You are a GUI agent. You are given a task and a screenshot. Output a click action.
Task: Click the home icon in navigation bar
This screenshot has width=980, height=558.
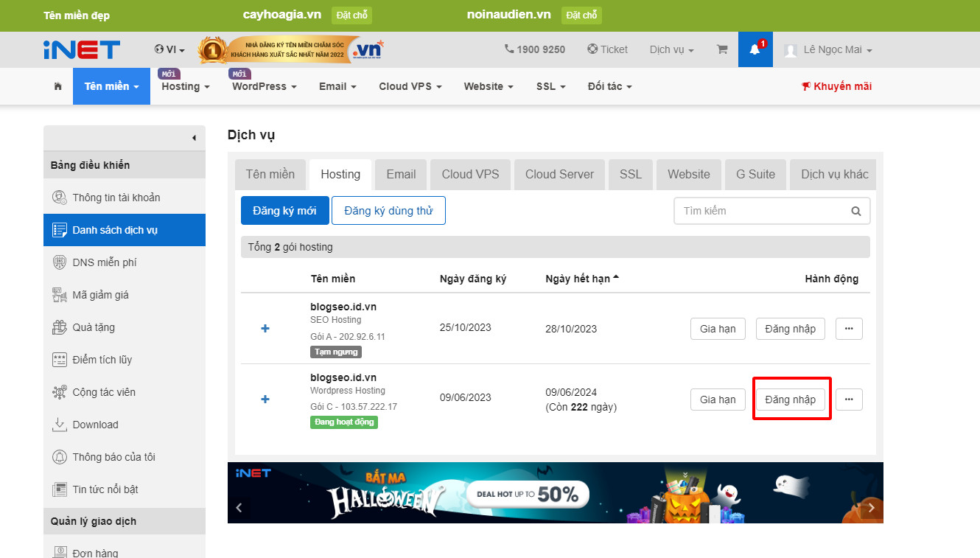(57, 86)
